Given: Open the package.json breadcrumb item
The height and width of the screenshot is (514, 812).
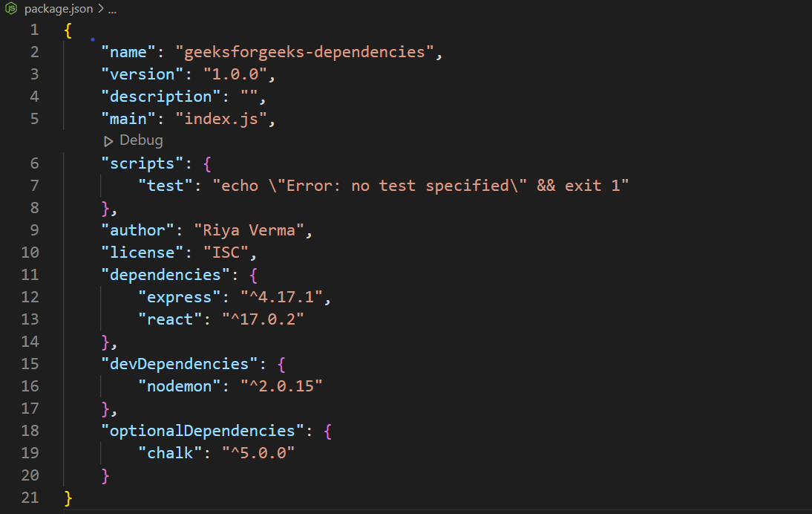Looking at the screenshot, I should click(59, 10).
